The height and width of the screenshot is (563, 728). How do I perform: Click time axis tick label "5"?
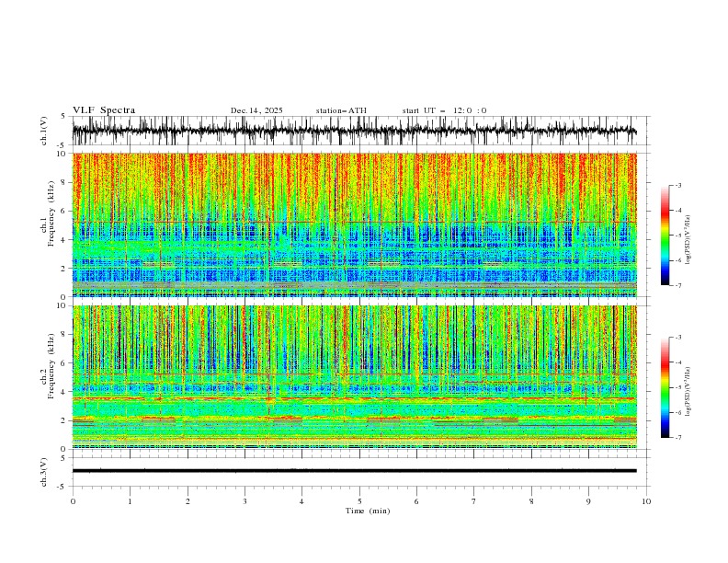point(359,501)
